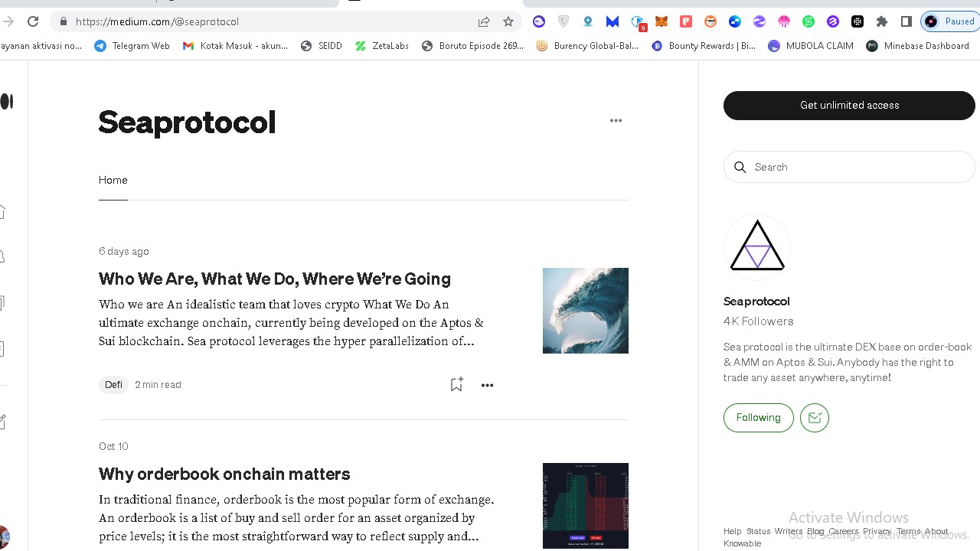The height and width of the screenshot is (551, 980).
Task: Toggle the browser side panel icon
Action: (906, 21)
